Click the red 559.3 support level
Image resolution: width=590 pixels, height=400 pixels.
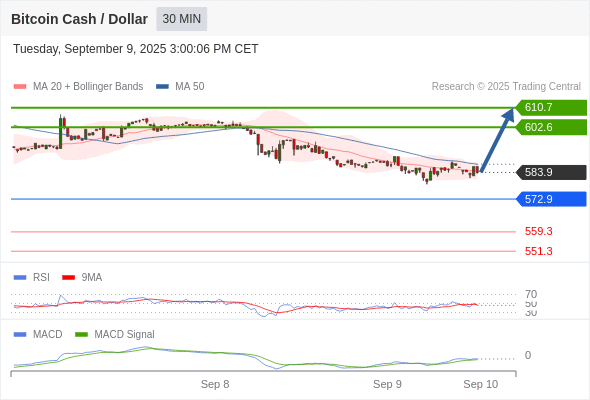(x=538, y=231)
